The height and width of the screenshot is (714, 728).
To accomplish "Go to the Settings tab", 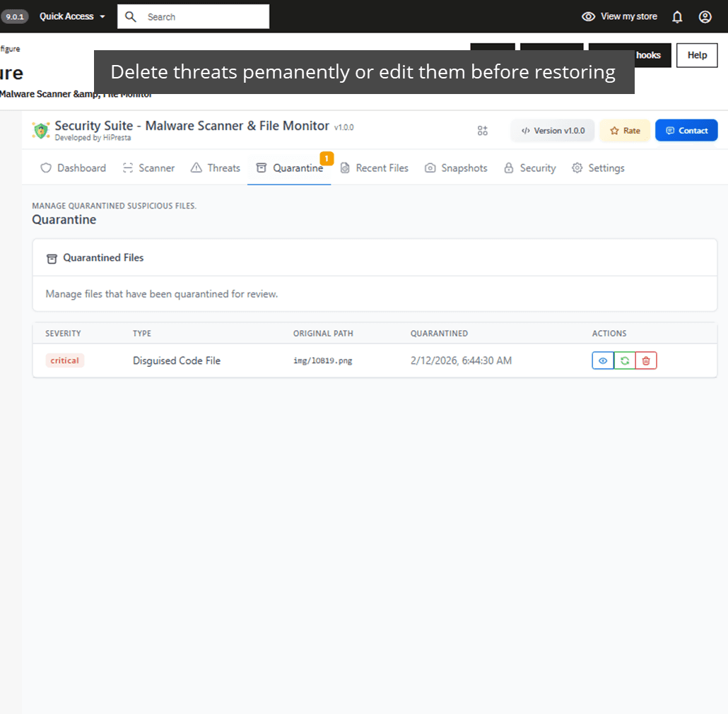I will tap(598, 168).
